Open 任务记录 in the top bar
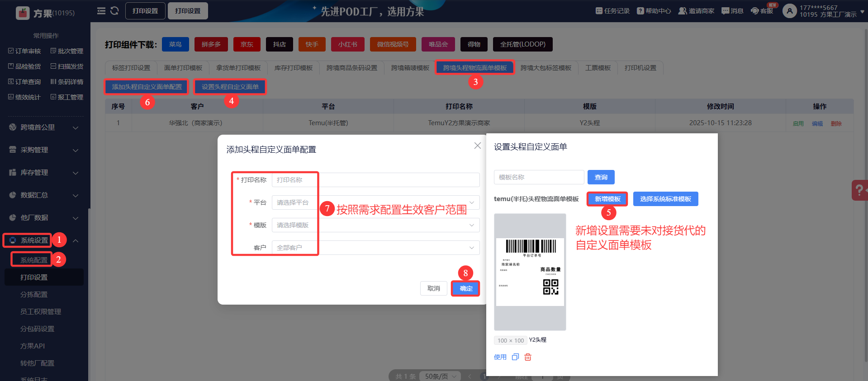868x381 pixels. pyautogui.click(x=612, y=11)
